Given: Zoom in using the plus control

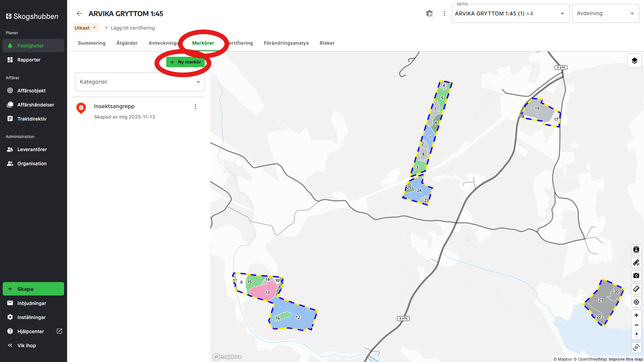Looking at the screenshot, I should 636,315.
